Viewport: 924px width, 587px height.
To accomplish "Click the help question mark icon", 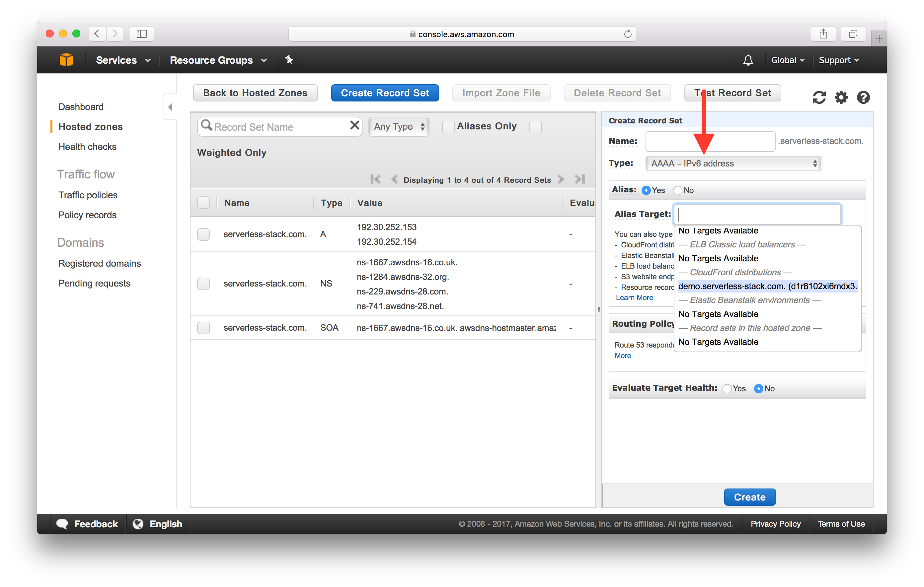I will pyautogui.click(x=863, y=96).
